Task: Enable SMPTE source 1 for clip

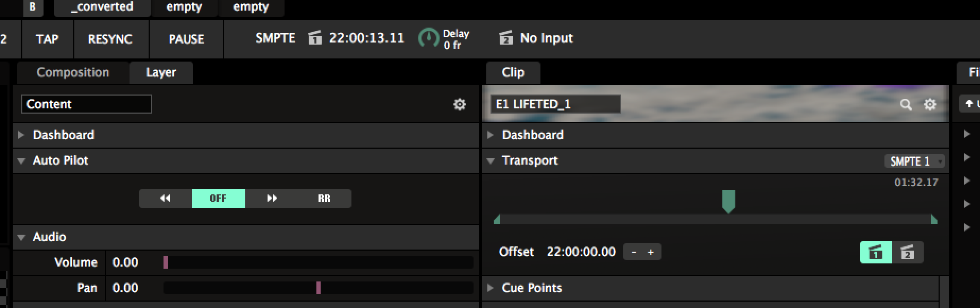Action: click(875, 252)
